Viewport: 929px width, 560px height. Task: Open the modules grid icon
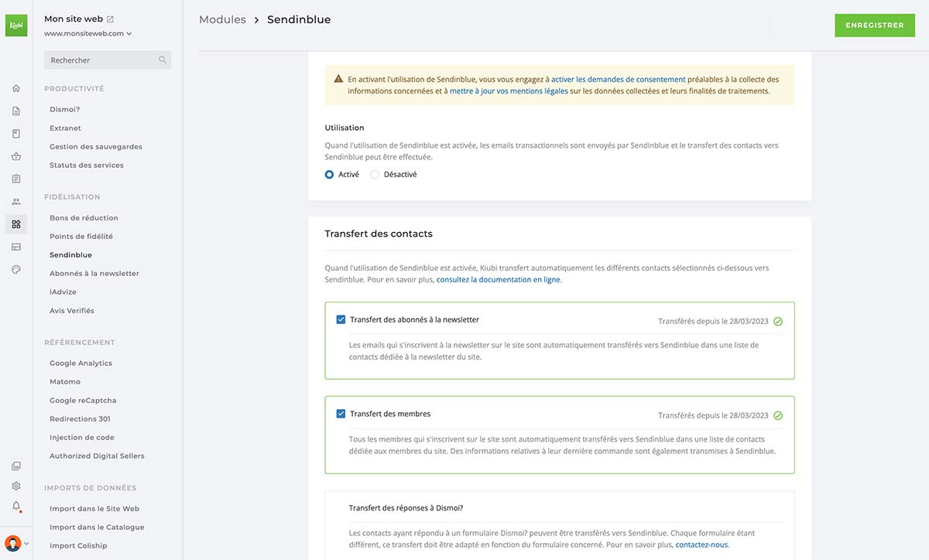tap(16, 224)
